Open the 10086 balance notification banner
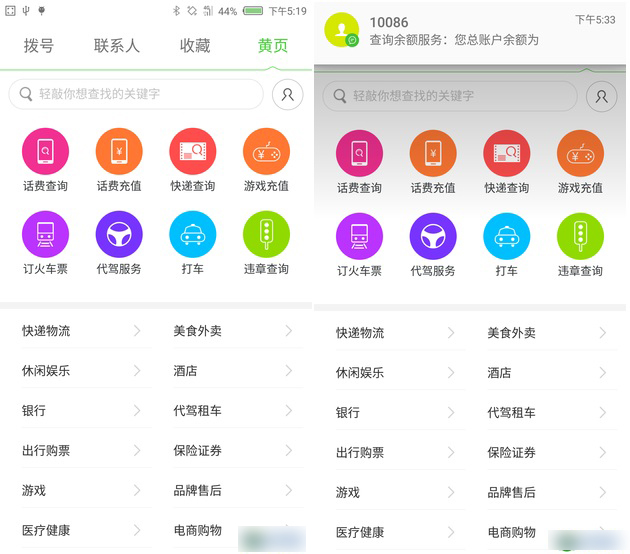630x554 pixels. [x=470, y=31]
